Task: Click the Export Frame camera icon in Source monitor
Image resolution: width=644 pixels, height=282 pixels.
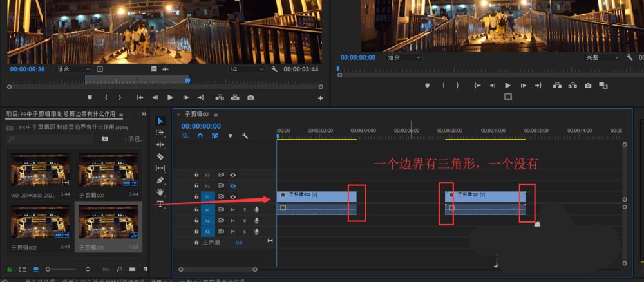Action: coord(251,97)
